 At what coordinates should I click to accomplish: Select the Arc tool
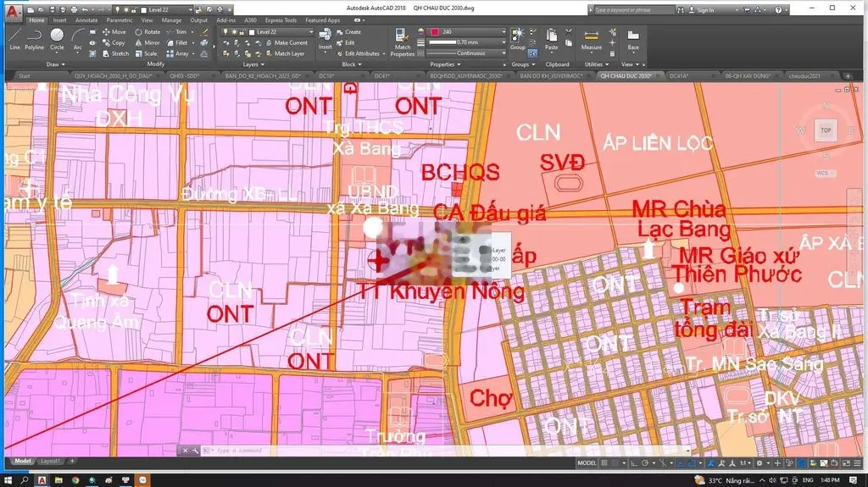coord(77,40)
